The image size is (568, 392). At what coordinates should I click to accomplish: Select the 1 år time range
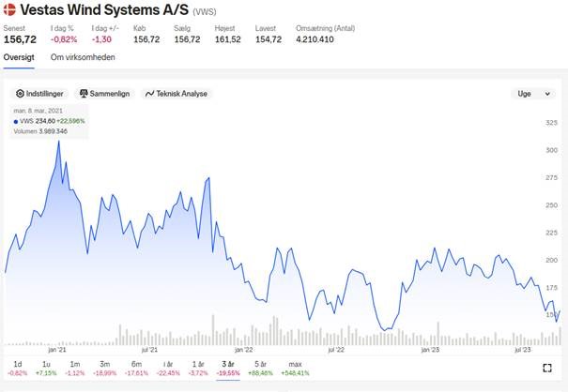click(198, 369)
